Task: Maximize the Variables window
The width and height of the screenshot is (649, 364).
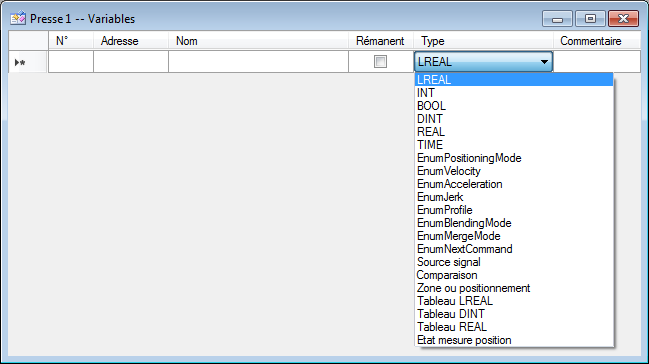Action: (590, 18)
